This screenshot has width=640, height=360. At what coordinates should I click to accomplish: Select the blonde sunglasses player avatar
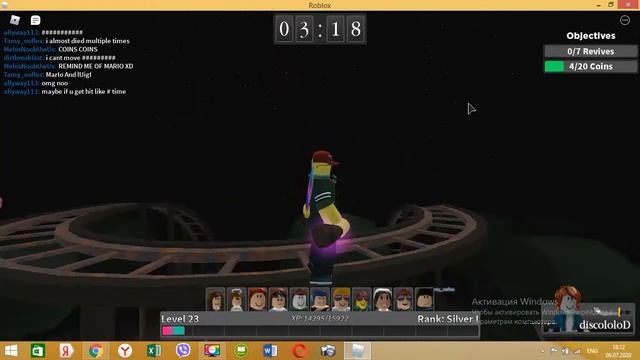click(341, 299)
